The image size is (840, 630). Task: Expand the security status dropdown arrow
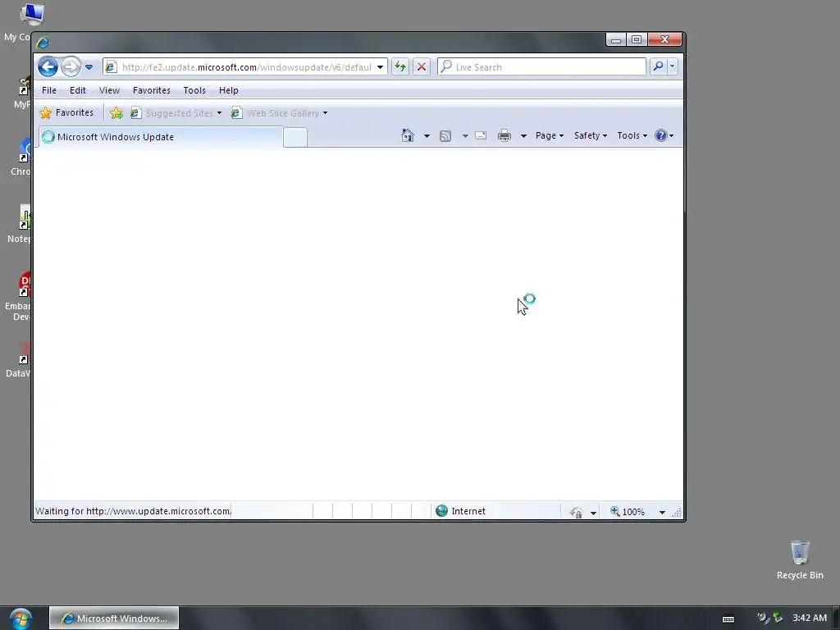click(x=593, y=513)
